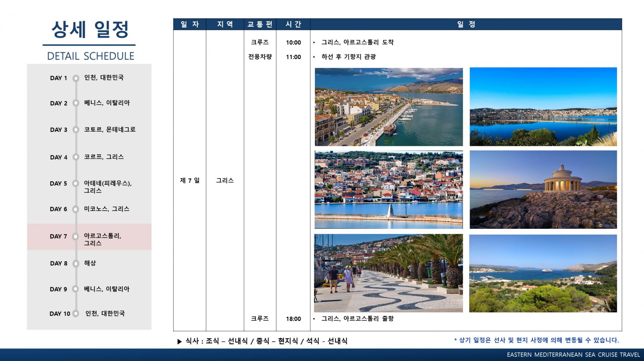Click '코르프, 그리스' in the day list
The width and height of the screenshot is (644, 361).
104,157
